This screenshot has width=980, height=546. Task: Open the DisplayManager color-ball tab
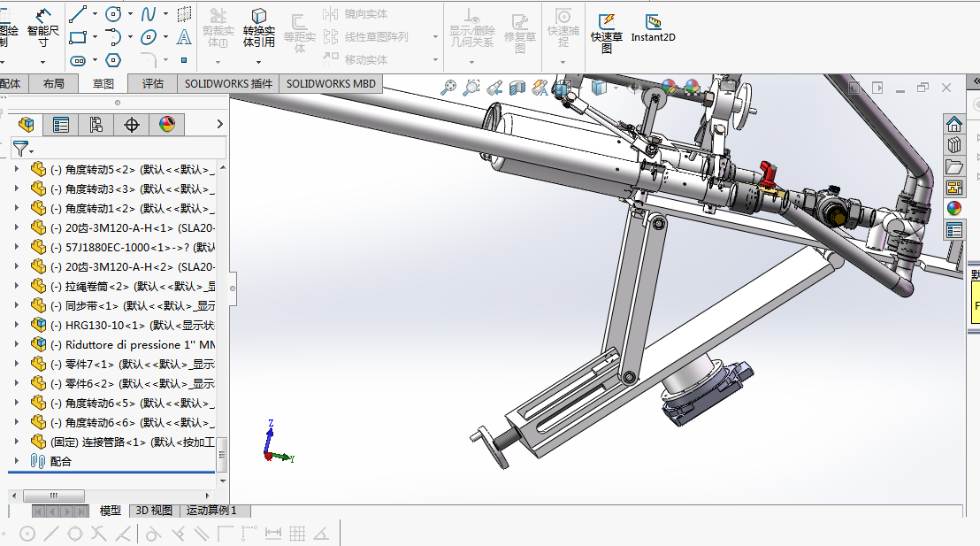coord(167,125)
